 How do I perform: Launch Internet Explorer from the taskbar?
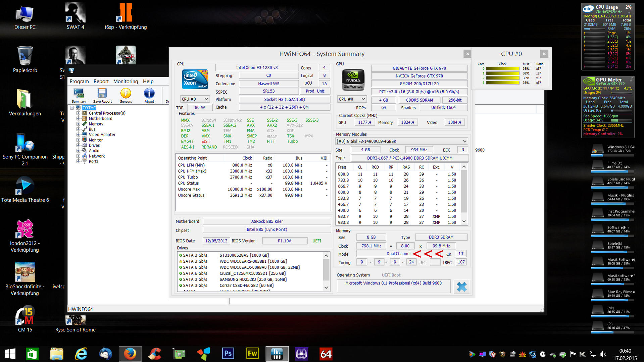(81, 354)
